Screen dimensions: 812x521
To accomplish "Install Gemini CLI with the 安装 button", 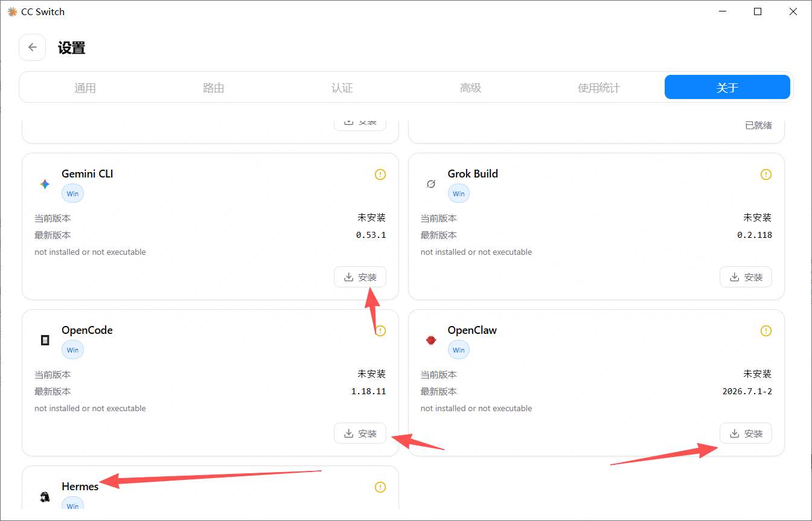I will (360, 277).
